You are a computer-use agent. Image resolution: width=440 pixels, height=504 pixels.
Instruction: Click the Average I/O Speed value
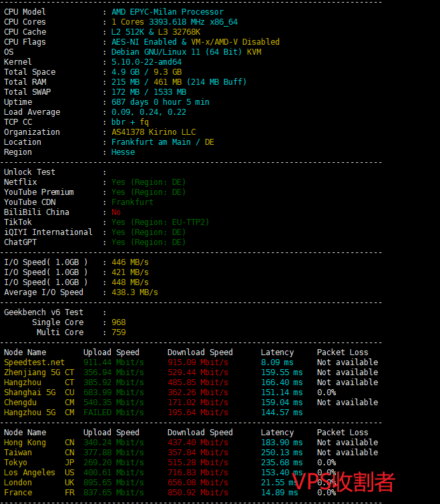coord(134,292)
